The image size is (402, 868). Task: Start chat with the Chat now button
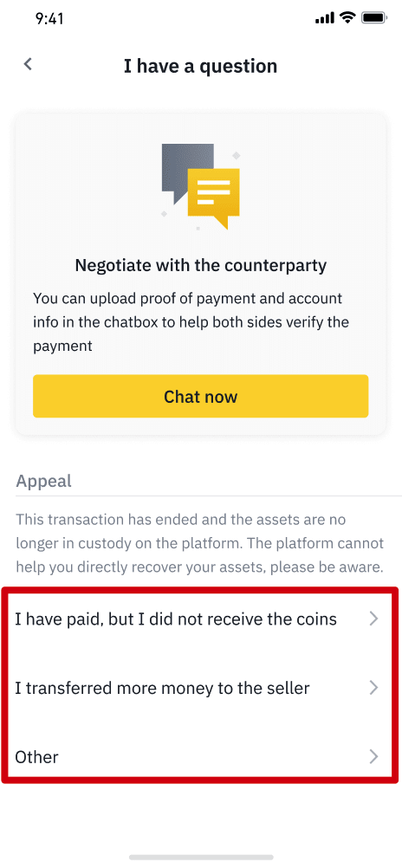[x=200, y=397]
